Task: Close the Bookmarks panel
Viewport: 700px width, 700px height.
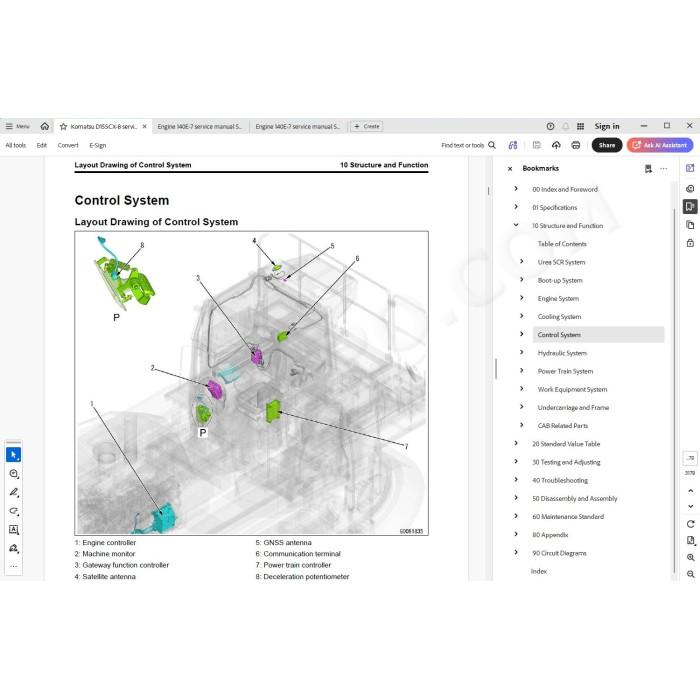Action: pyautogui.click(x=510, y=169)
